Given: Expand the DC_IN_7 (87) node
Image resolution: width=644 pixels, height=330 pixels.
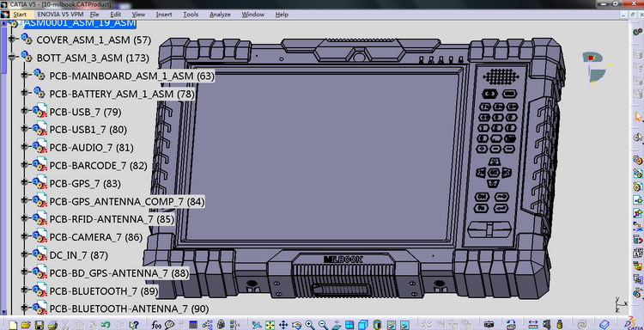Looking at the screenshot, I should (25, 254).
